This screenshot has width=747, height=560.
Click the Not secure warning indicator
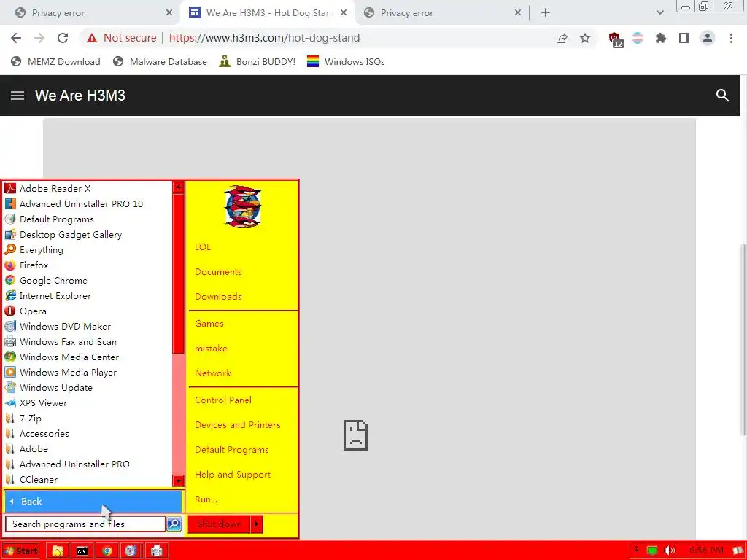coord(122,38)
